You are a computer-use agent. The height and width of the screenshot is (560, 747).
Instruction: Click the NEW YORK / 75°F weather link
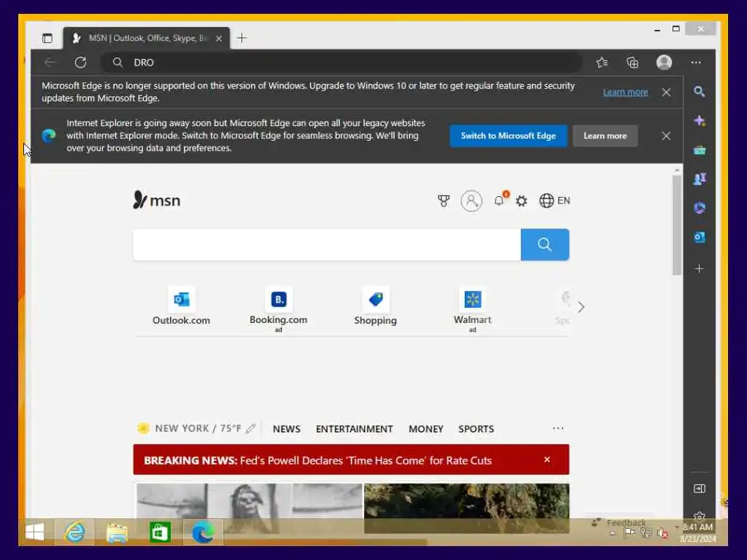click(198, 429)
